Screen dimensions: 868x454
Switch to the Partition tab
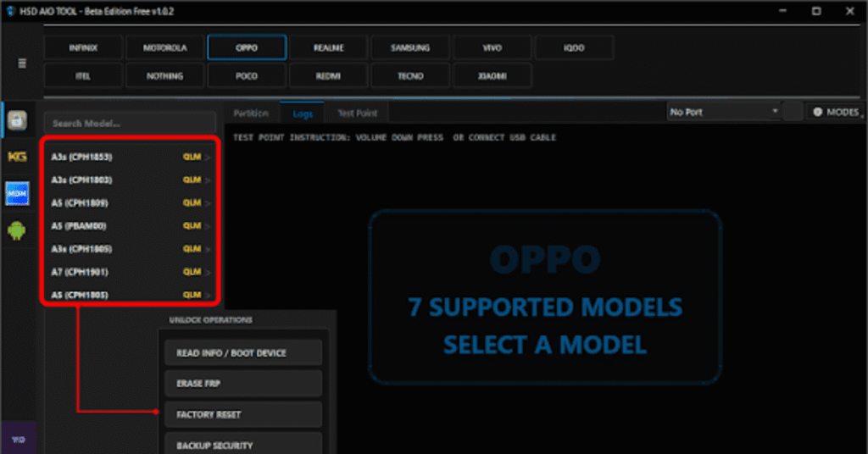point(251,113)
